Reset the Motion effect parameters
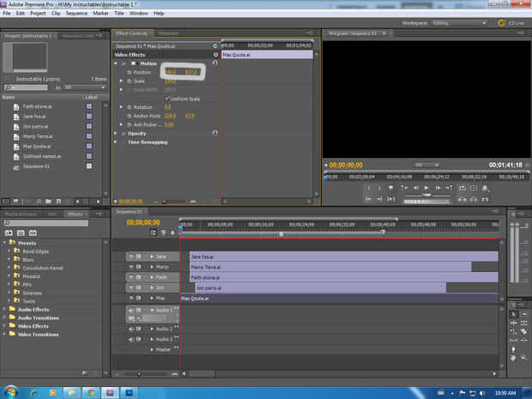 click(x=214, y=63)
